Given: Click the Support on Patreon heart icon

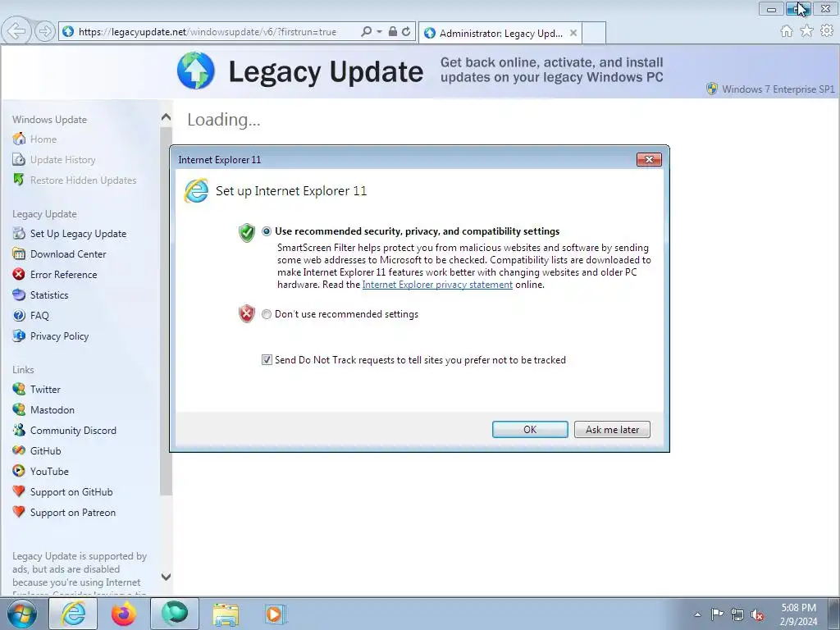Looking at the screenshot, I should [x=19, y=512].
